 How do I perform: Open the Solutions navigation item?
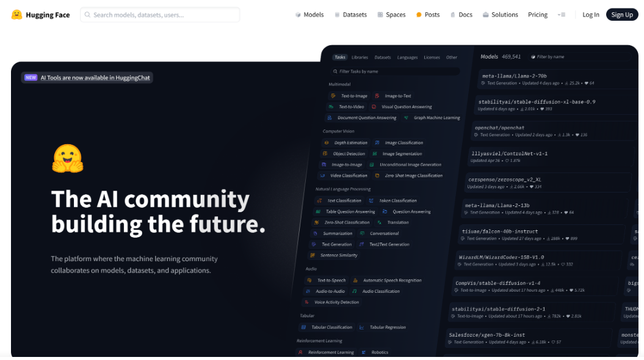coord(501,15)
